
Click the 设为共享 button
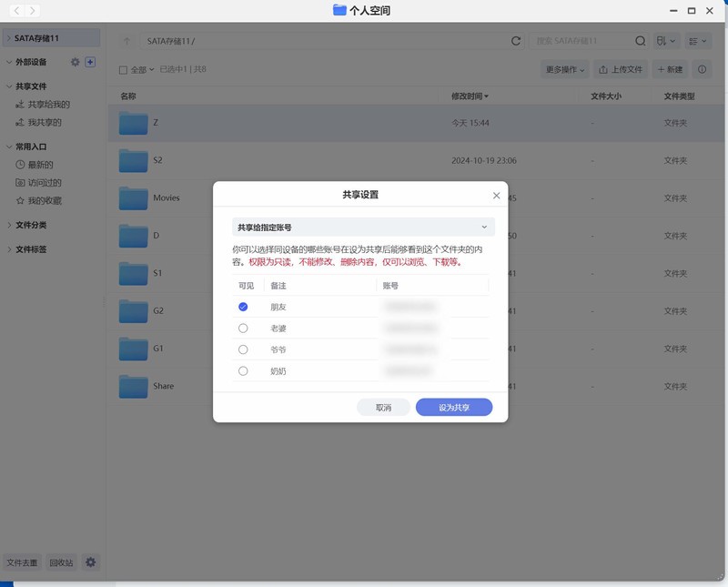tap(452, 407)
